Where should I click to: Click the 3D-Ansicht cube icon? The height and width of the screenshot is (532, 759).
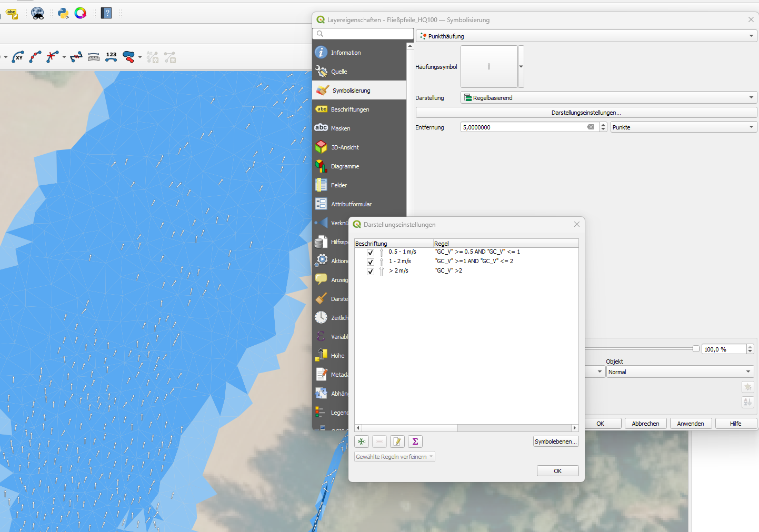coord(321,147)
